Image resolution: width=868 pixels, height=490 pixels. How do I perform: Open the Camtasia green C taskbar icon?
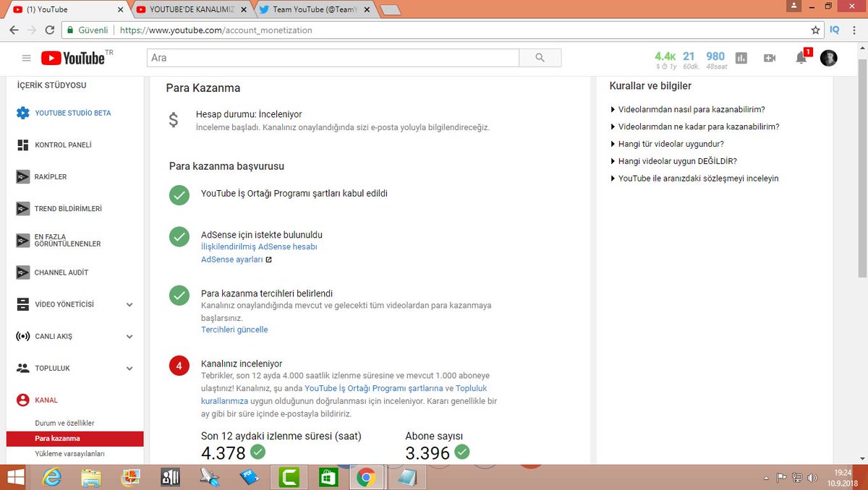coord(287,478)
